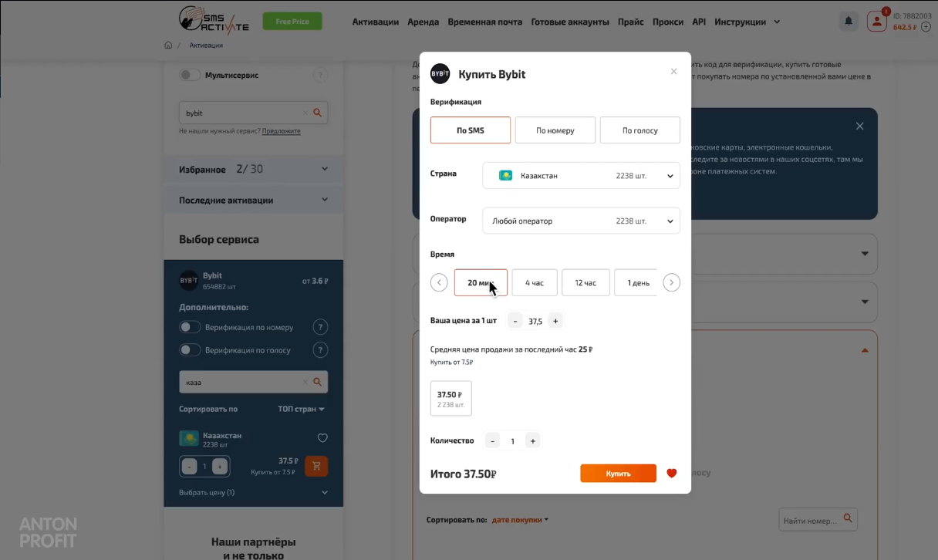Select the 'По голосу' verification option
This screenshot has width=938, height=560.
(x=640, y=130)
